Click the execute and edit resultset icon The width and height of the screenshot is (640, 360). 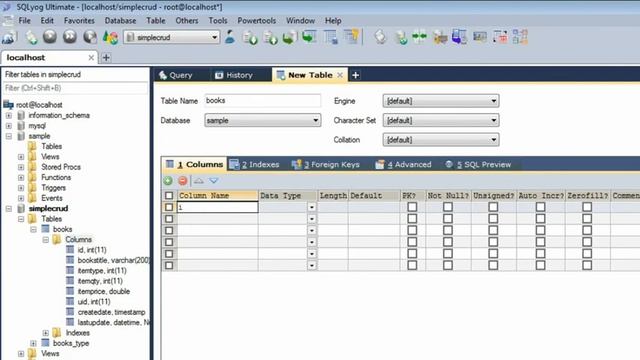click(90, 37)
